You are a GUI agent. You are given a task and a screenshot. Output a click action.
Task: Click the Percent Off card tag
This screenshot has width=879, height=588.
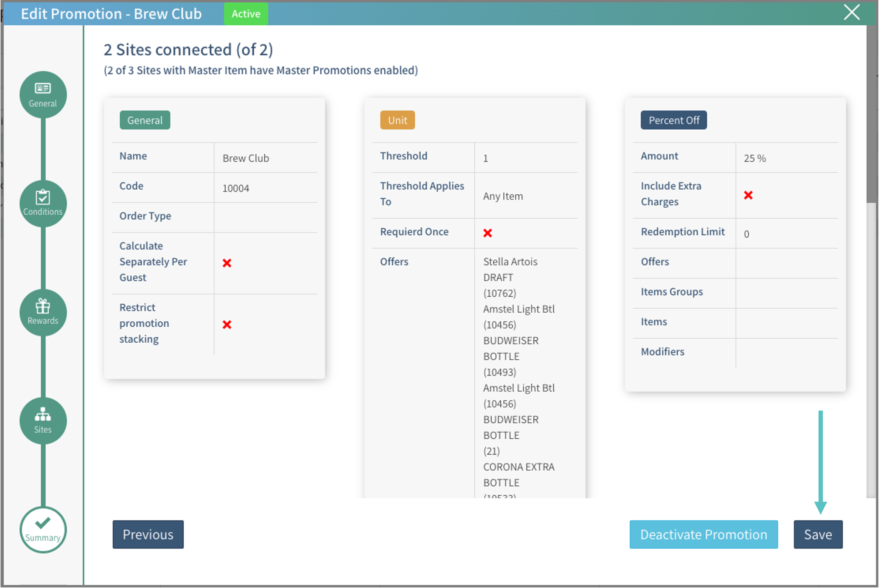(673, 120)
